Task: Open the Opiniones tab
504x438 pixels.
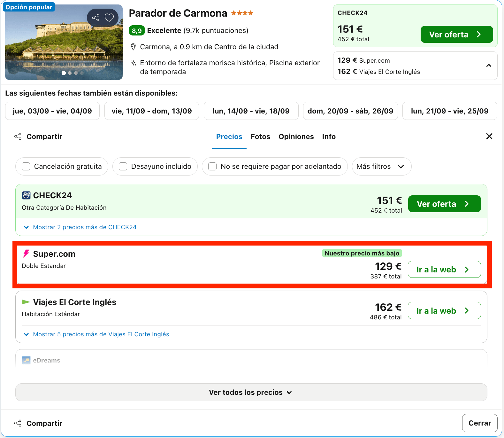Action: click(x=296, y=137)
